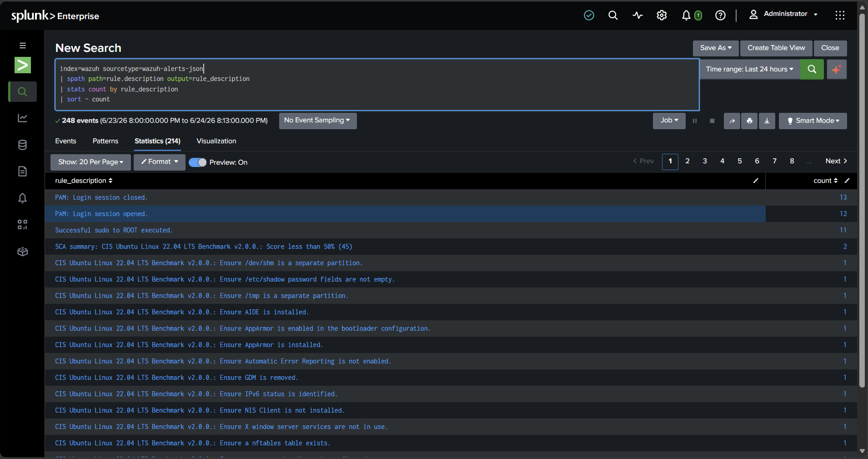
Task: Switch to the Patterns tab
Action: tap(105, 141)
